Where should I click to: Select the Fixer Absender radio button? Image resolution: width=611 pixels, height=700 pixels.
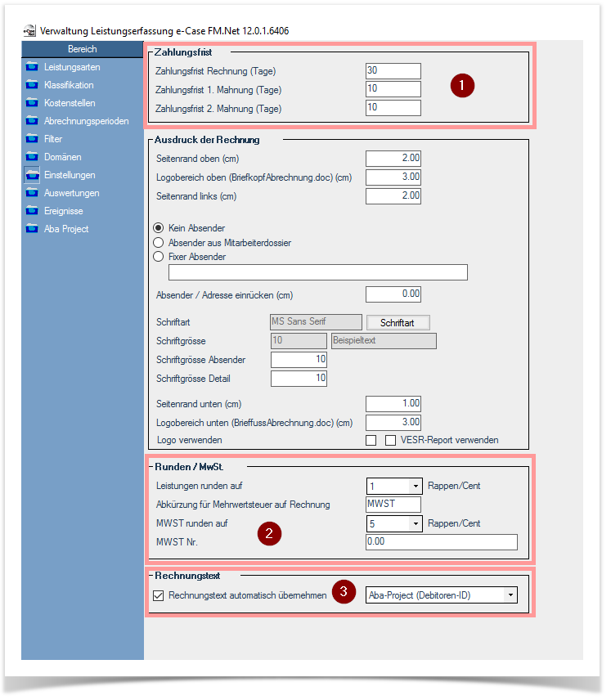[158, 257]
